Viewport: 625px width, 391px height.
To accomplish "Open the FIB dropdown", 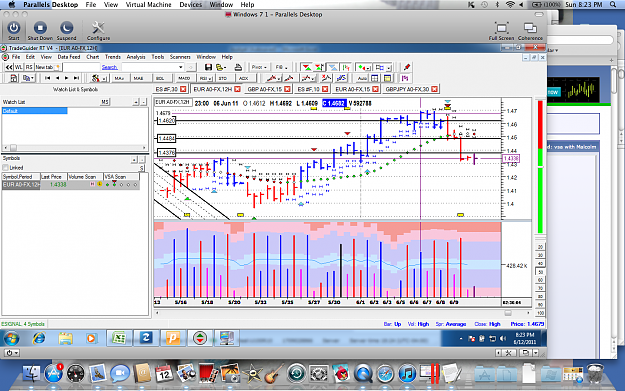I will (281, 67).
